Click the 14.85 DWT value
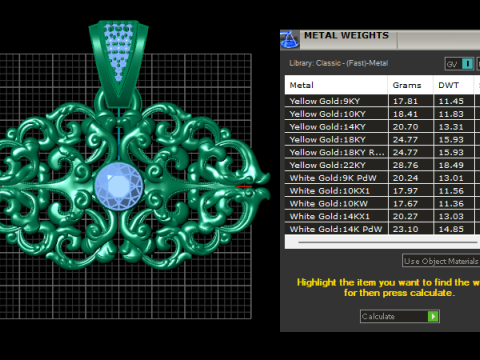The width and height of the screenshot is (480, 360). point(451,229)
